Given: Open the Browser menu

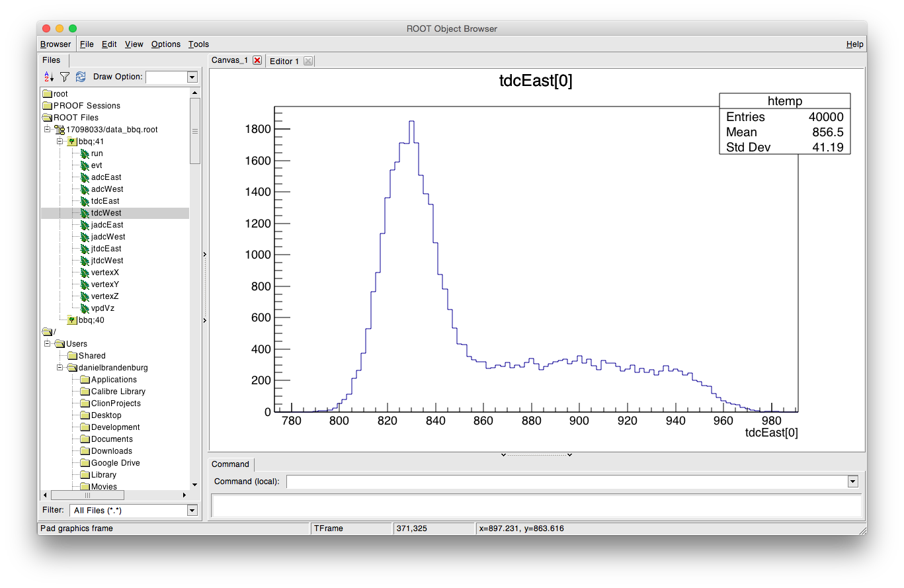Looking at the screenshot, I should coord(56,44).
